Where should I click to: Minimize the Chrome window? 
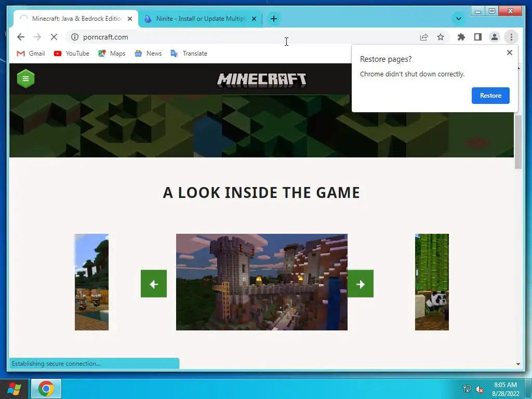point(478,11)
